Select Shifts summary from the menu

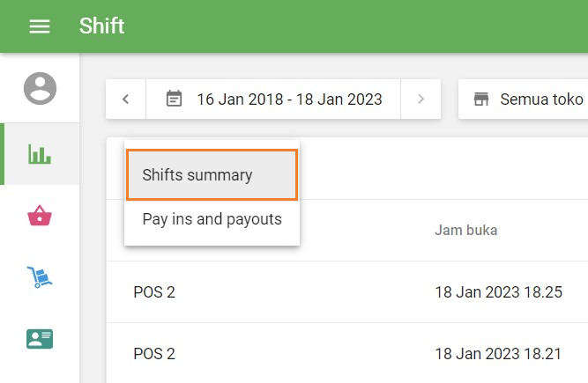[211, 175]
